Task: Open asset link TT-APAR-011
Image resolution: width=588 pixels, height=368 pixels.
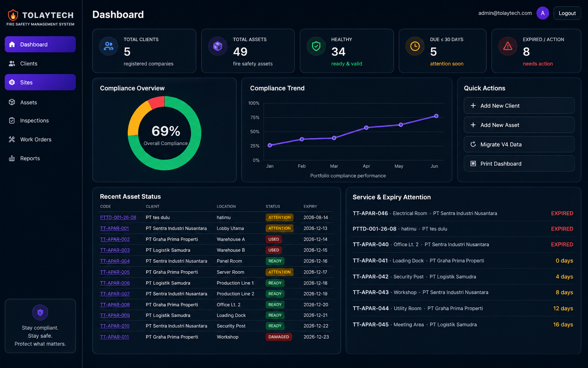Action: point(115,337)
